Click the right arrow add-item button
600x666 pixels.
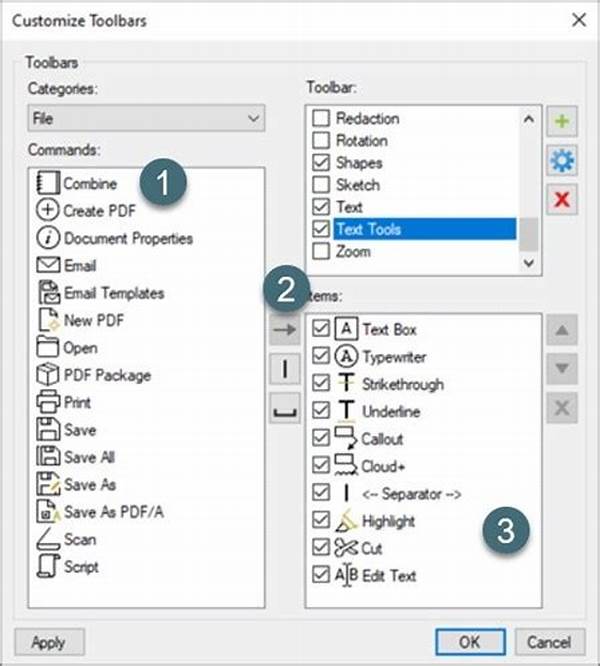285,331
